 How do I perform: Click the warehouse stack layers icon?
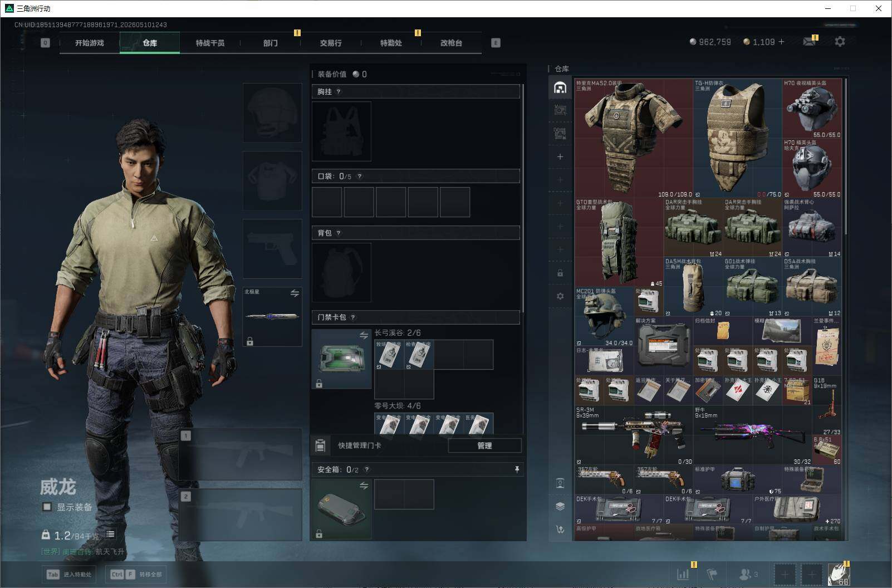560,506
